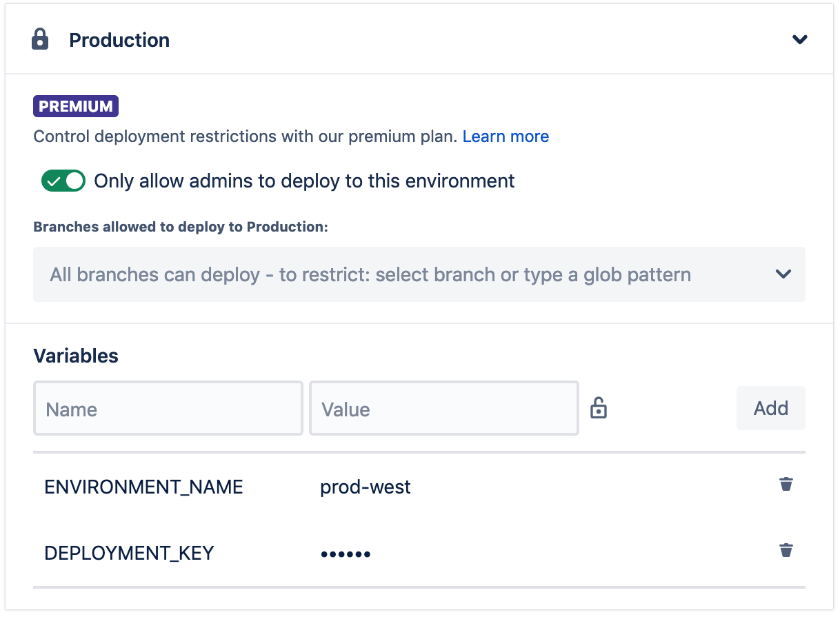Switch off restriction for deploying to this environment
Screen dimensions: 840x619
pos(63,181)
